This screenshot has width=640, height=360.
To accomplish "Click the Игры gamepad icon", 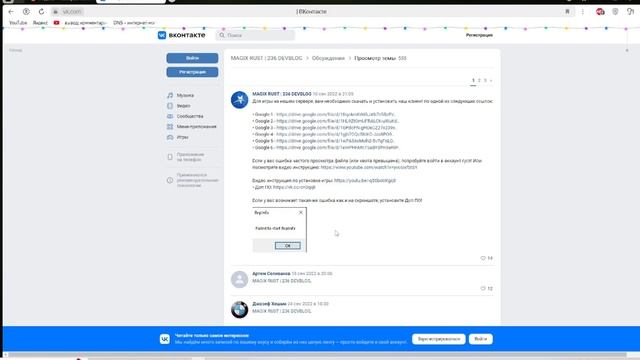I will click(170, 138).
